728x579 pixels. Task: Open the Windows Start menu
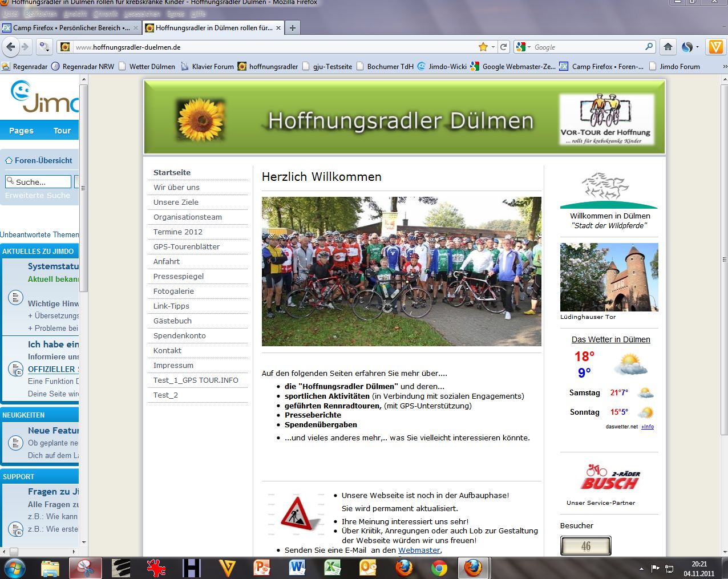[x=15, y=568]
